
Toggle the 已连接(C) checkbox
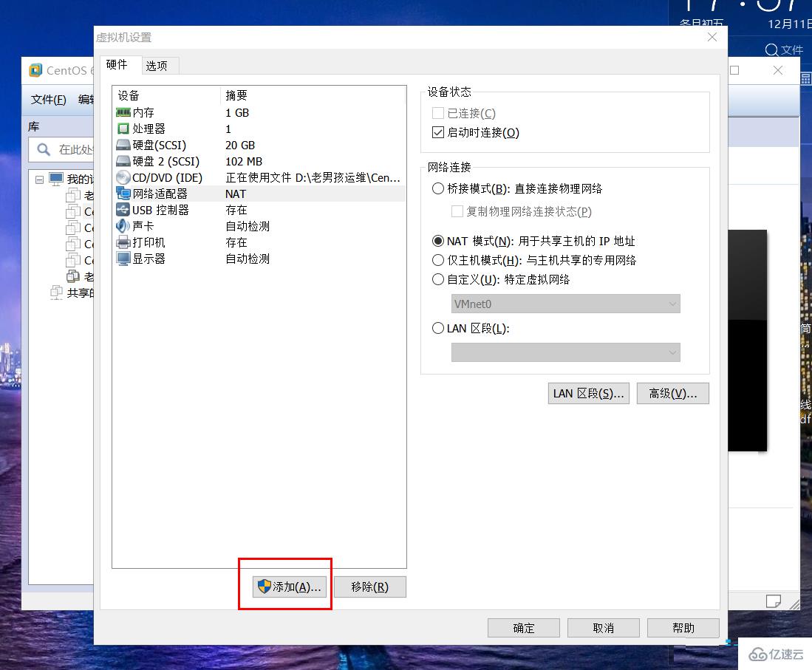click(x=438, y=114)
